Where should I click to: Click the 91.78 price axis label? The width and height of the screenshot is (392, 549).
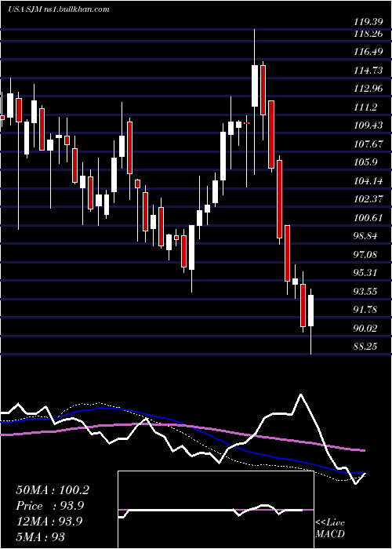tap(365, 310)
